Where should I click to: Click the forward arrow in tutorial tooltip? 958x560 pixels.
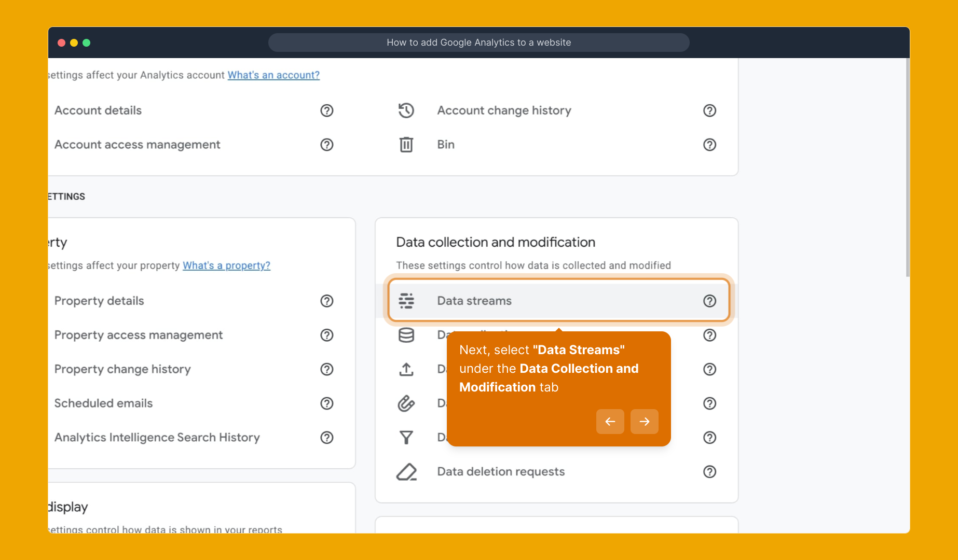point(644,422)
